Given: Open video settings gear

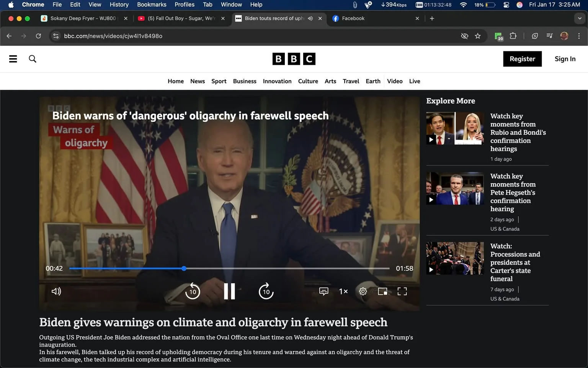Looking at the screenshot, I should click(363, 291).
